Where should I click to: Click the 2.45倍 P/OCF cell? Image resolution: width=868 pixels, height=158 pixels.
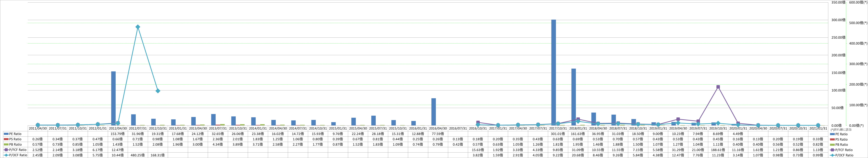tap(38, 155)
